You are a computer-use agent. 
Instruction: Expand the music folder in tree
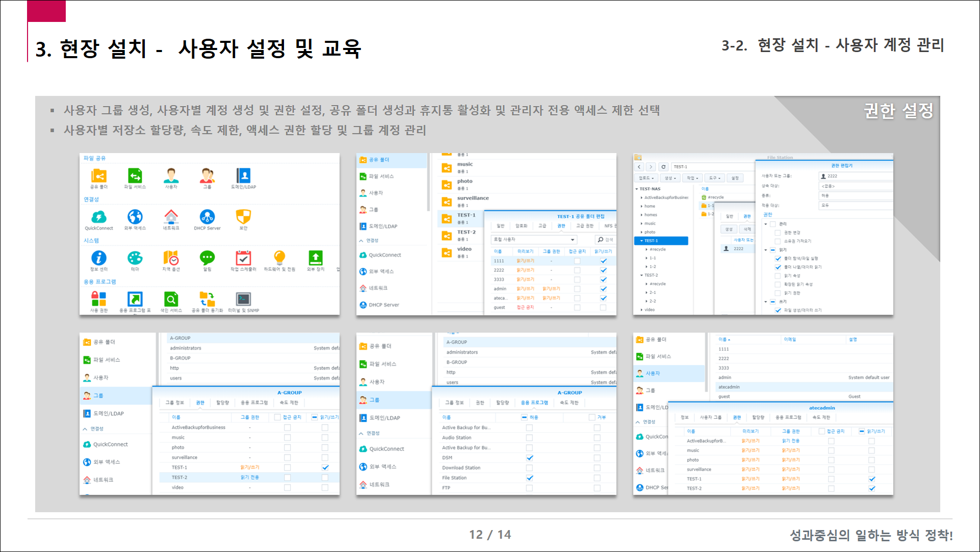[x=641, y=223]
